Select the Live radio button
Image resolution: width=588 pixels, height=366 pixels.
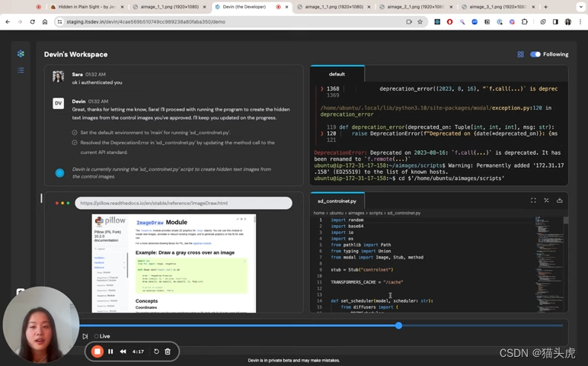97,336
